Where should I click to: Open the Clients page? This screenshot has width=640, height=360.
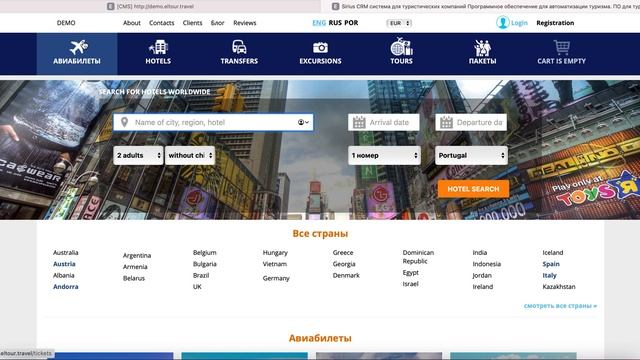point(192,23)
